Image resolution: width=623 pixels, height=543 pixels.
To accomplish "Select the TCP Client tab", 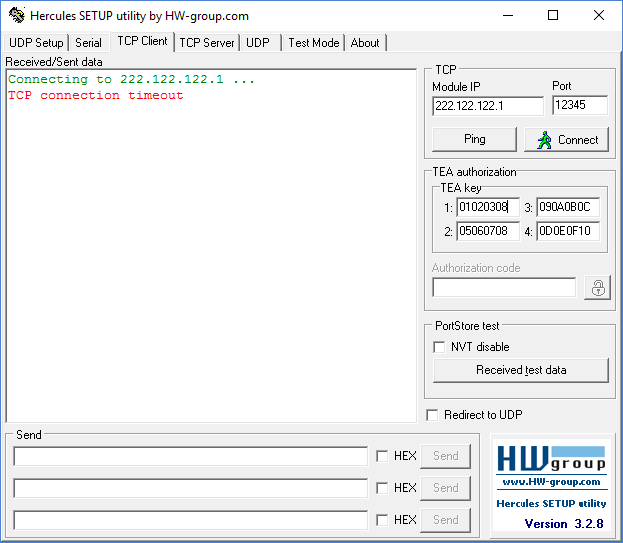I will pyautogui.click(x=142, y=41).
